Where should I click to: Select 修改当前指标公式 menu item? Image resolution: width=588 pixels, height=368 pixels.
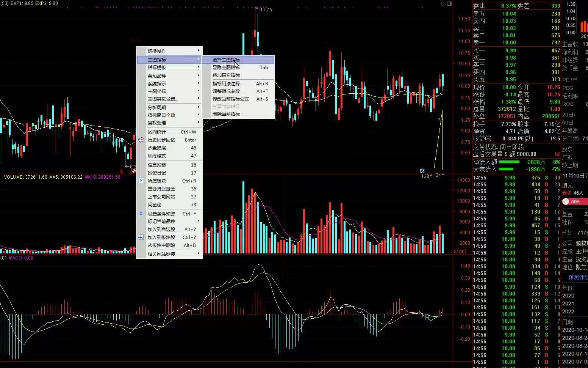click(238, 99)
